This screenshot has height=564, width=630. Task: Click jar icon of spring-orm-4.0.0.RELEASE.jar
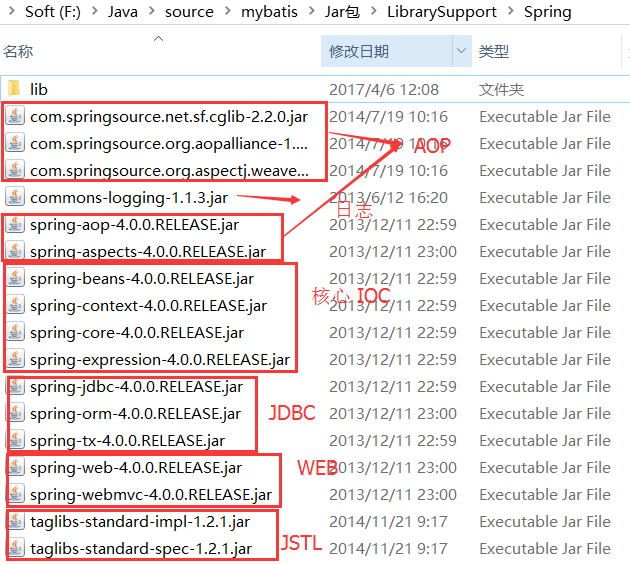tap(15, 413)
